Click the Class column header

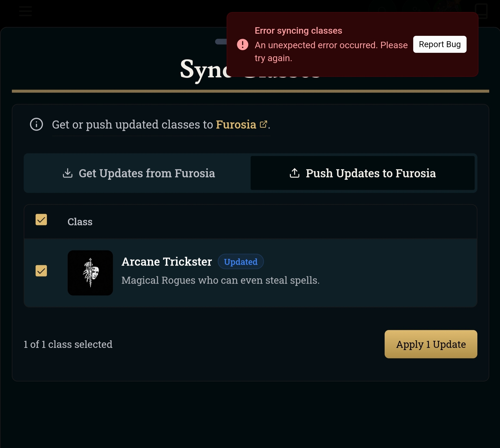coord(80,222)
